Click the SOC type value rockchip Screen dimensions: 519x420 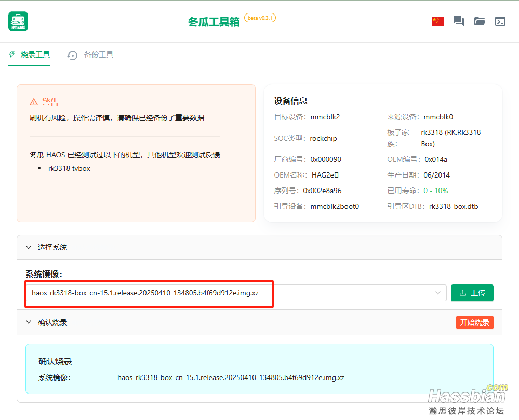pos(323,138)
